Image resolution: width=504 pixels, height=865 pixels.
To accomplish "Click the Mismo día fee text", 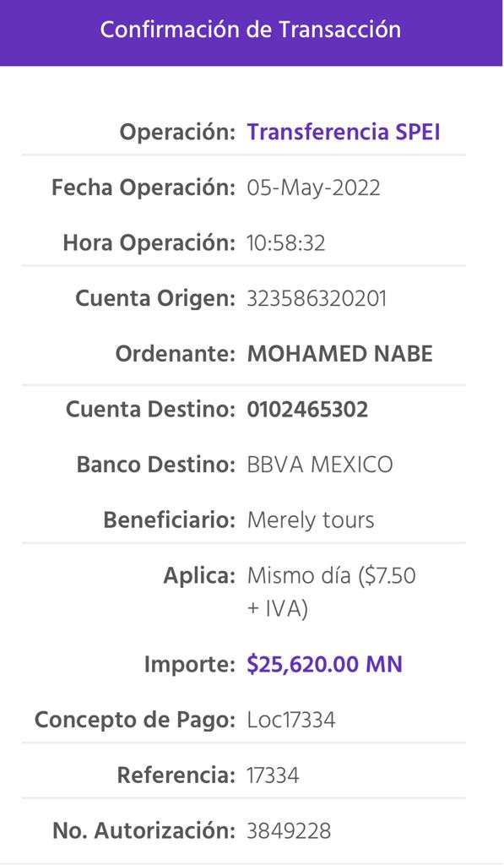I will 331,592.
